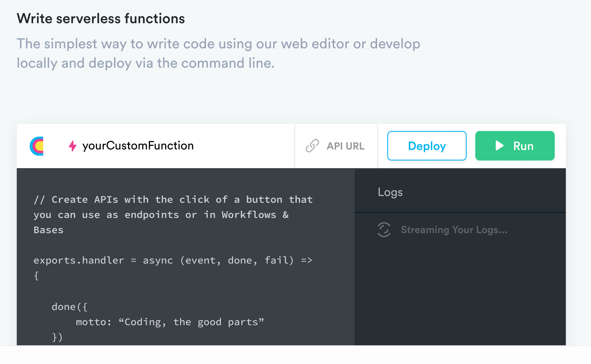Click the play triangle inside the Run button
This screenshot has height=364, width=591.
499,146
